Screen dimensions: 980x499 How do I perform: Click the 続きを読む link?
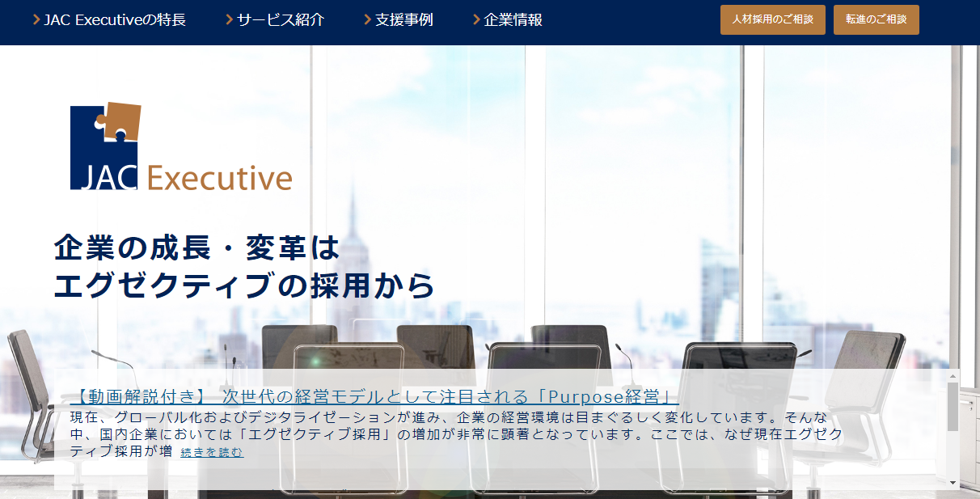(x=212, y=453)
